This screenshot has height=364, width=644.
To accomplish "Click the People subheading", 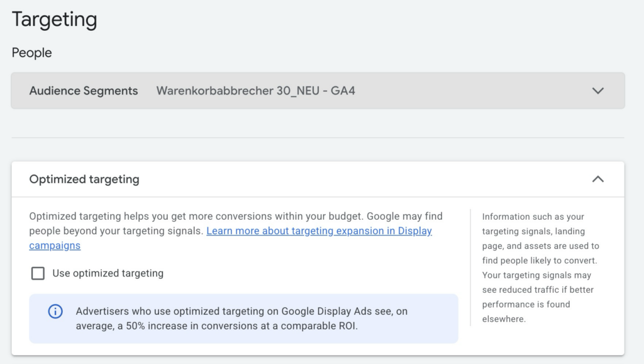I will pyautogui.click(x=32, y=53).
